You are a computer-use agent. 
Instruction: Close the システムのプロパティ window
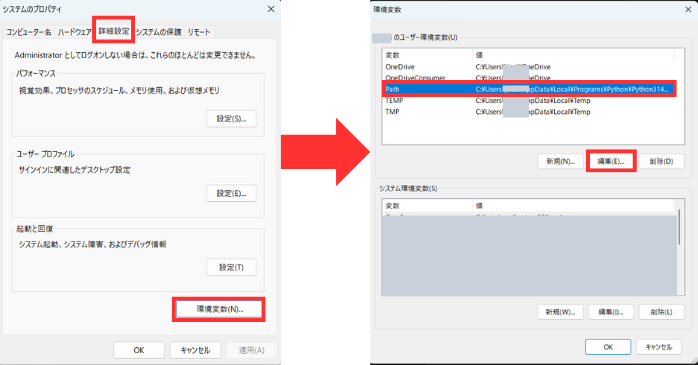(x=271, y=9)
